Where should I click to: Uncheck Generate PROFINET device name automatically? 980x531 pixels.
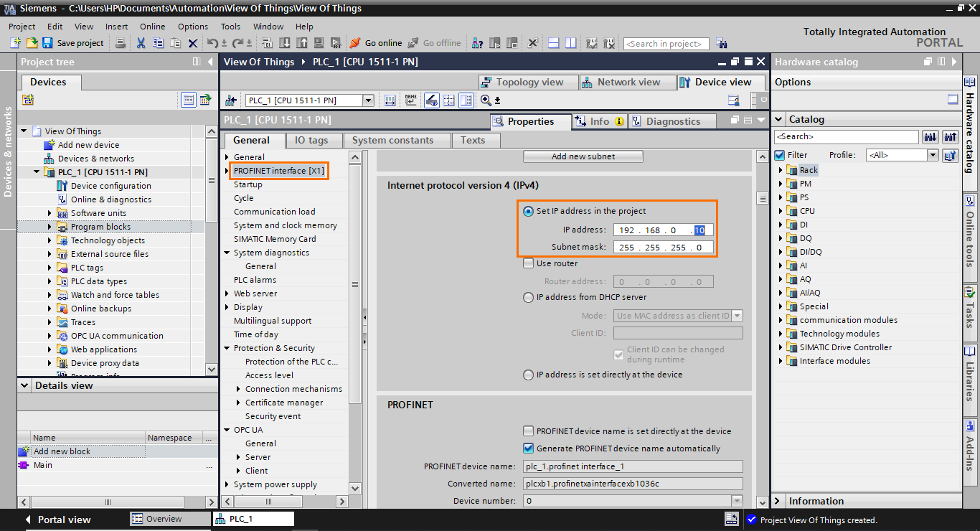coord(529,448)
